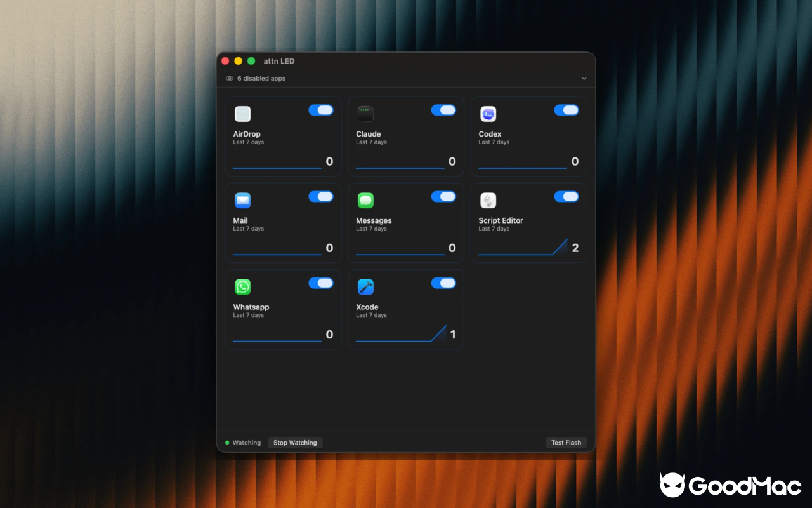Expand the disabled apps chevron
Screen dimensions: 812x508
pyautogui.click(x=584, y=79)
